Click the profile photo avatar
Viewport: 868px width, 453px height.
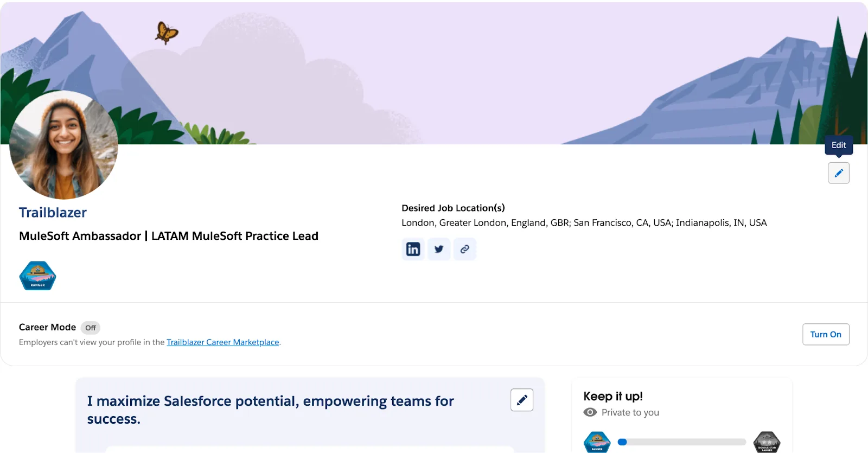click(x=63, y=145)
